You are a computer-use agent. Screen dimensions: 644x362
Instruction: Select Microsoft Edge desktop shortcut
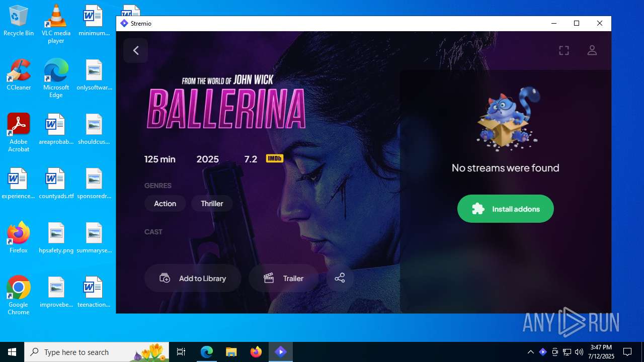56,78
